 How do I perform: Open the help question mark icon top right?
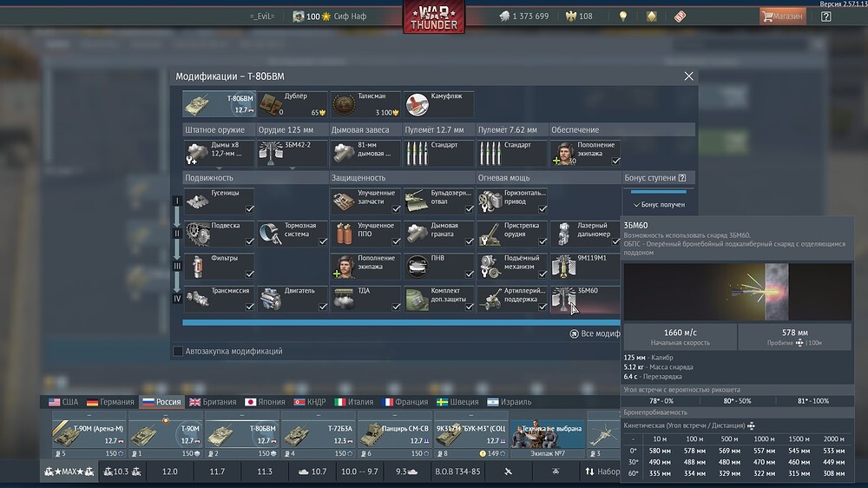click(x=825, y=16)
